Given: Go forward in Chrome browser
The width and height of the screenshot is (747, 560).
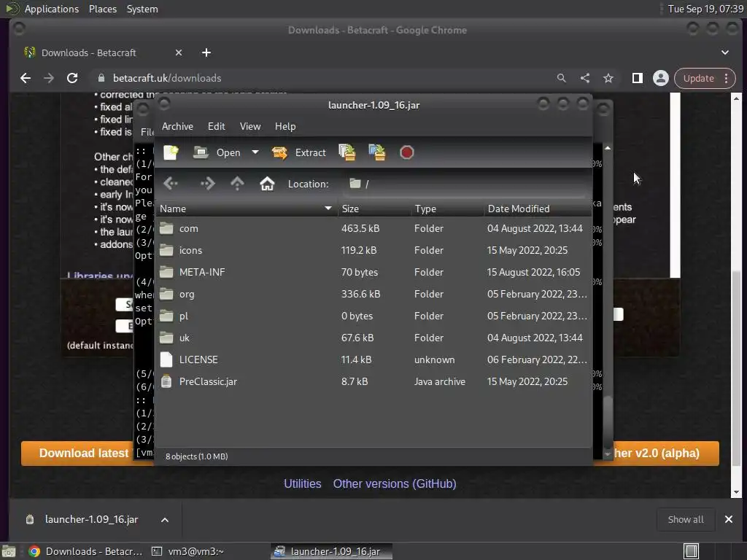Looking at the screenshot, I should (49, 78).
